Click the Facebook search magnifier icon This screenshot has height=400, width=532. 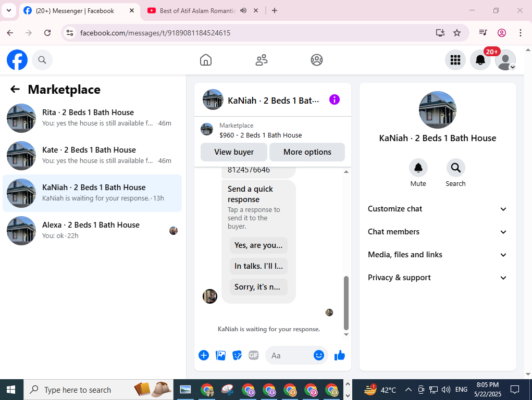click(x=42, y=60)
